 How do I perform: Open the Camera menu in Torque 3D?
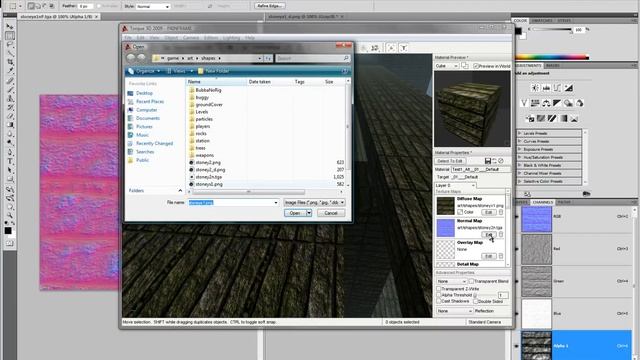point(191,38)
